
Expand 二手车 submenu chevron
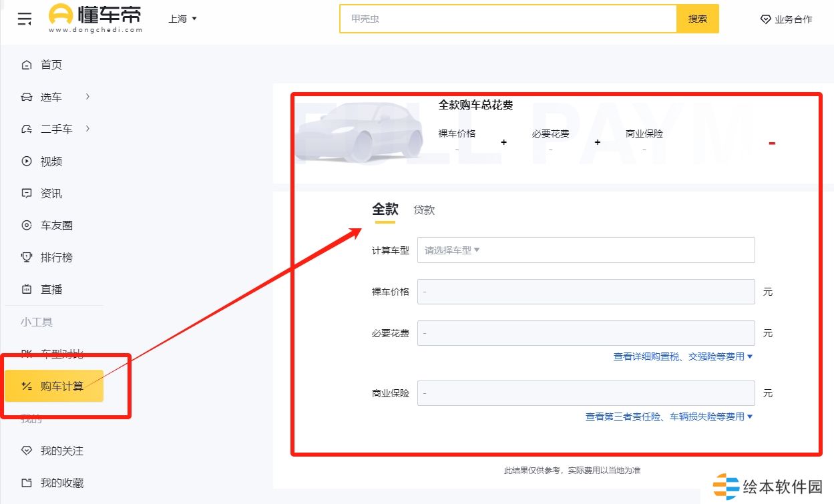[87, 129]
